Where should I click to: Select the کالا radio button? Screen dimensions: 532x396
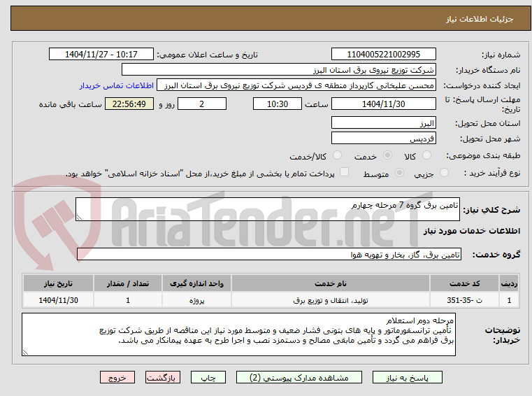pos(426,155)
